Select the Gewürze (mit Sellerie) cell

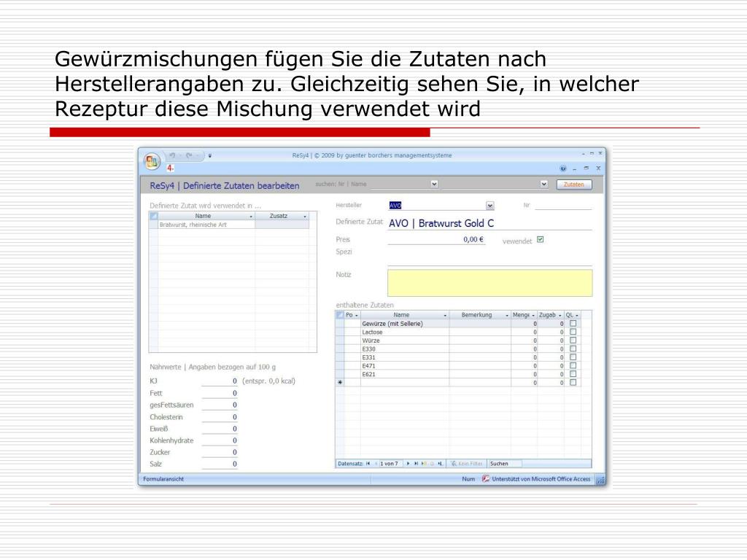pyautogui.click(x=404, y=324)
